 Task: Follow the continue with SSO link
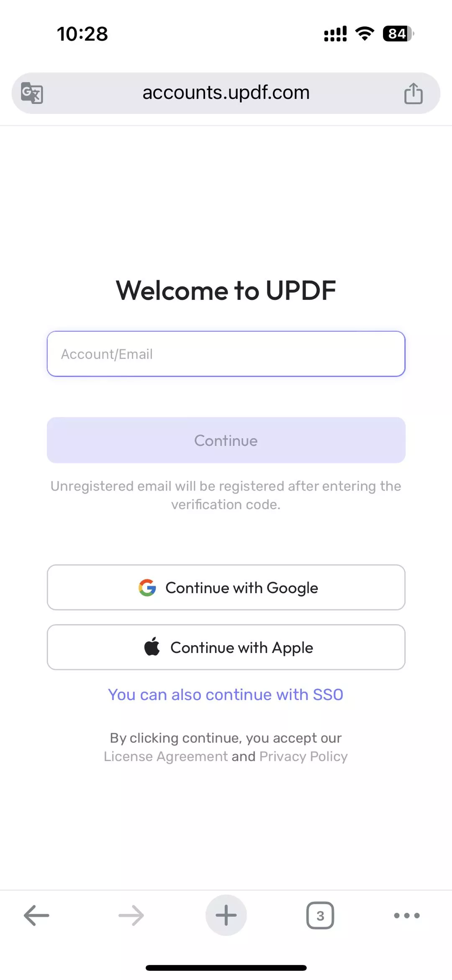pos(226,694)
